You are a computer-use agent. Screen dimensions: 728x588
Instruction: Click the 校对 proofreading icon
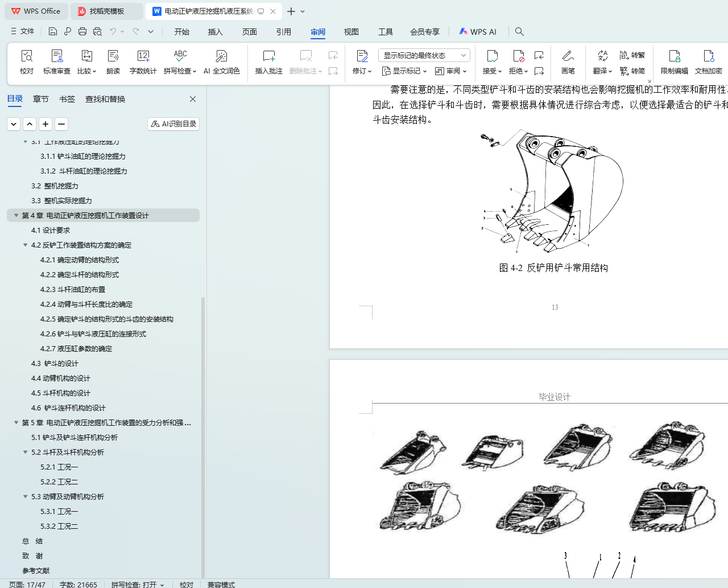point(27,61)
